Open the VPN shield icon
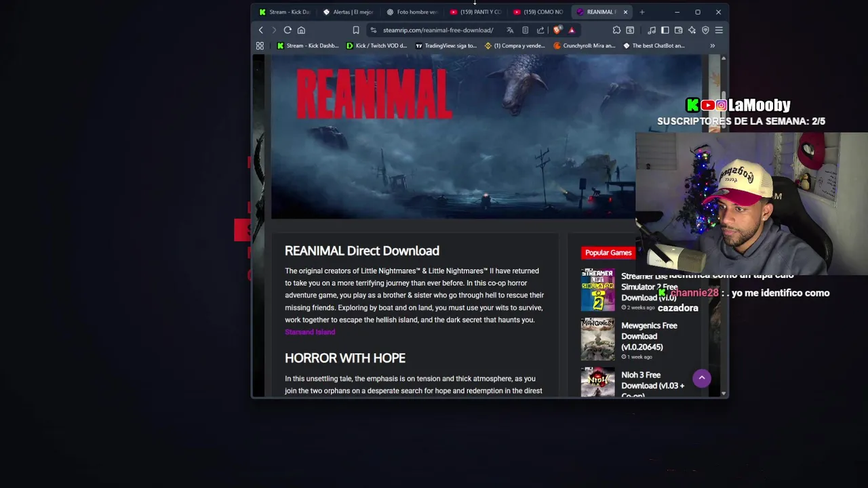Image resolution: width=868 pixels, height=488 pixels. [705, 30]
